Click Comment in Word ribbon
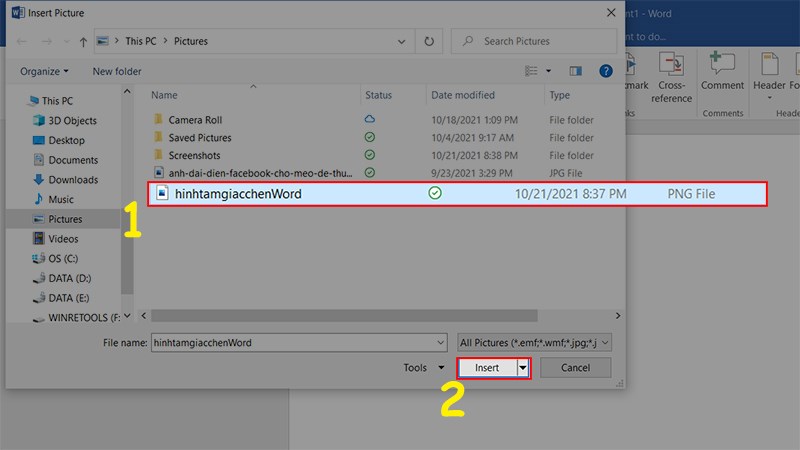The width and height of the screenshot is (800, 450). (x=722, y=71)
